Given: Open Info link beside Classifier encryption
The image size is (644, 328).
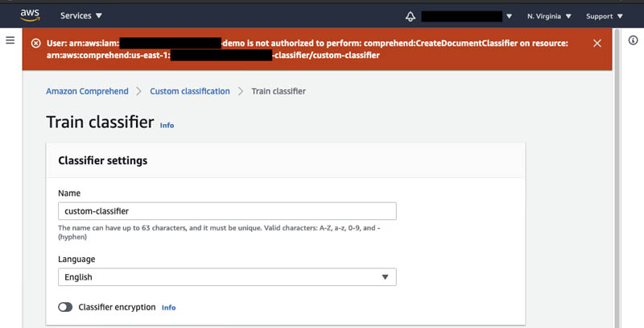Looking at the screenshot, I should [168, 307].
